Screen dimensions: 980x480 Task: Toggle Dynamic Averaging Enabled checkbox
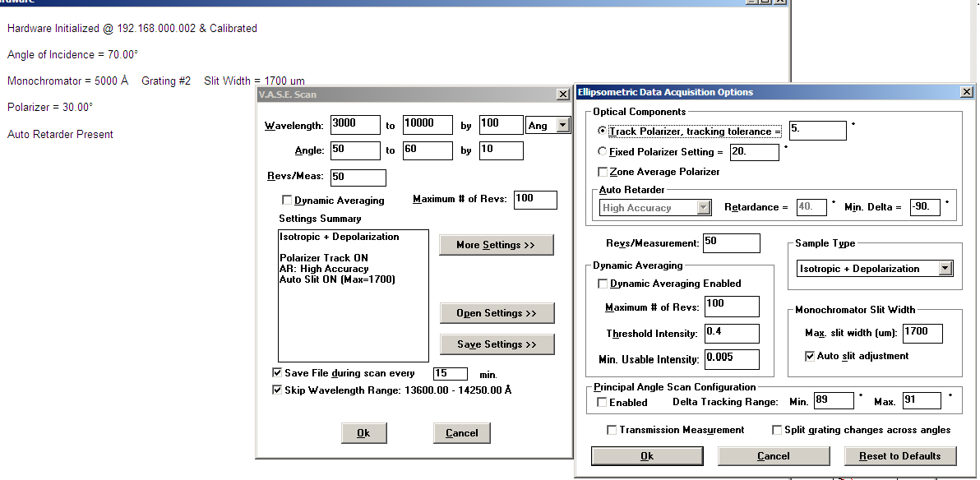point(603,284)
